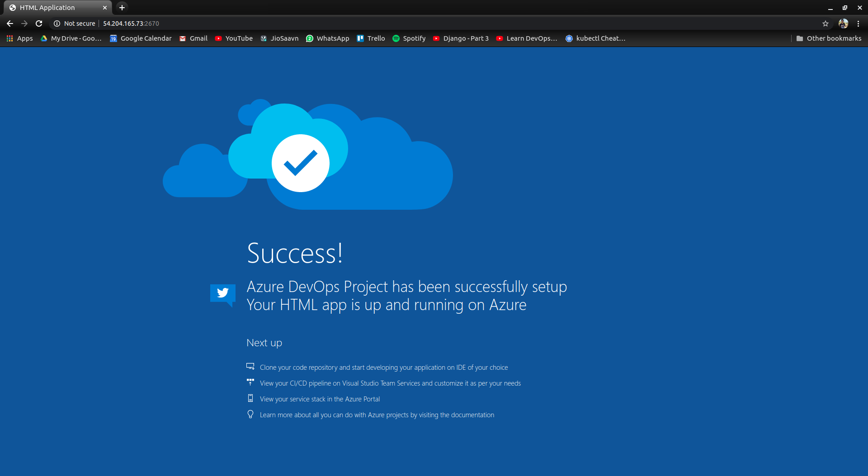This screenshot has height=476, width=868.
Task: Click the View your CI/CD pipeline link
Action: tap(390, 383)
